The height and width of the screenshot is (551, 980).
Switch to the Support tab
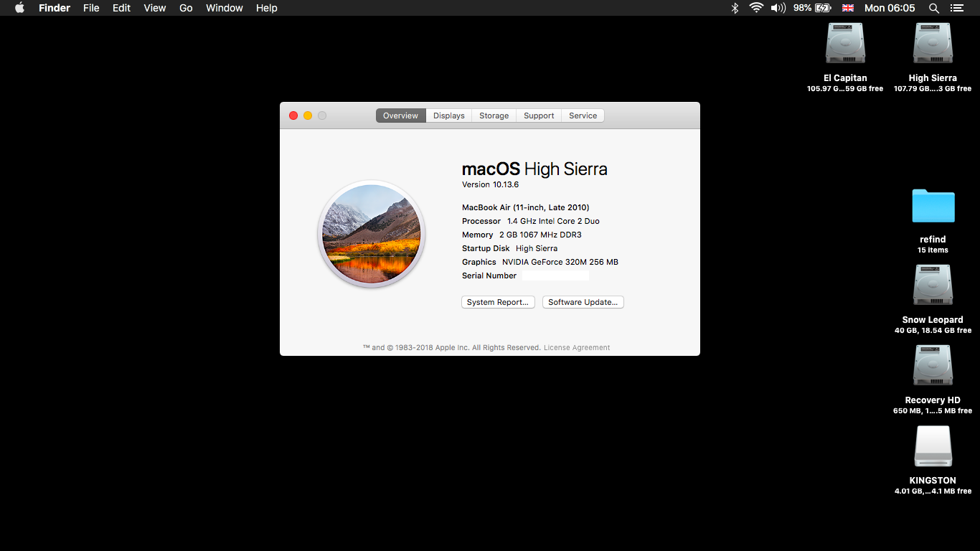pos(539,116)
